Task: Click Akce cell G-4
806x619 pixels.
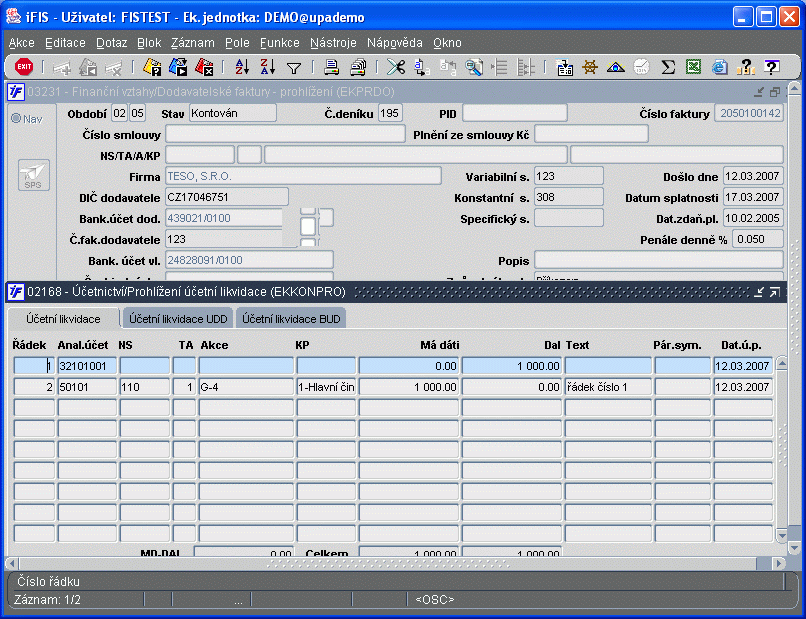Action: click(246, 387)
